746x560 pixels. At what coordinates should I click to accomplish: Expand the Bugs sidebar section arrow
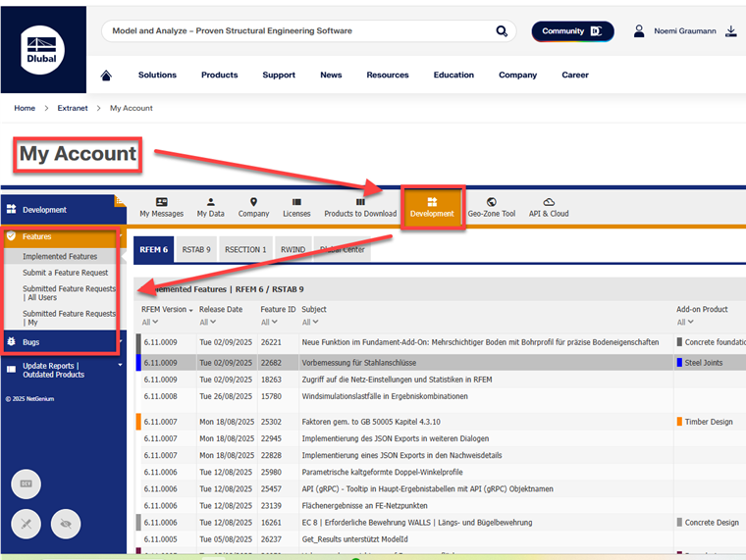[121, 341]
